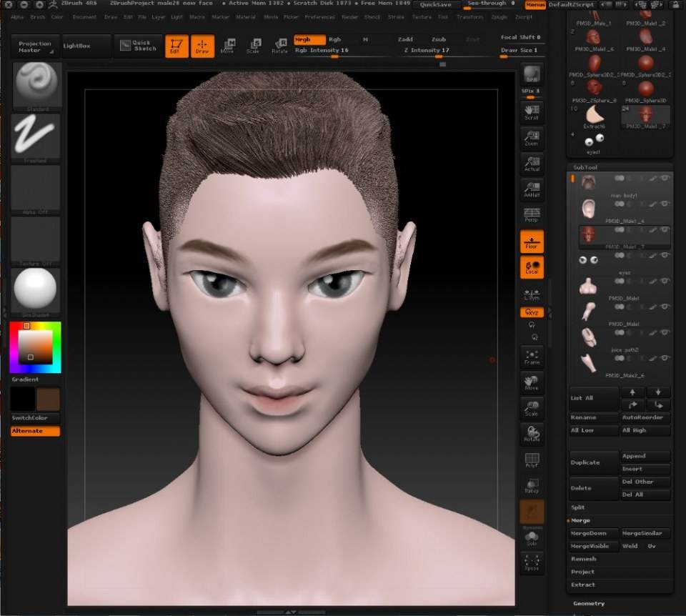Screen dimensions: 686x616
Task: Click Duplicate subtool button
Action: pyautogui.click(x=594, y=462)
